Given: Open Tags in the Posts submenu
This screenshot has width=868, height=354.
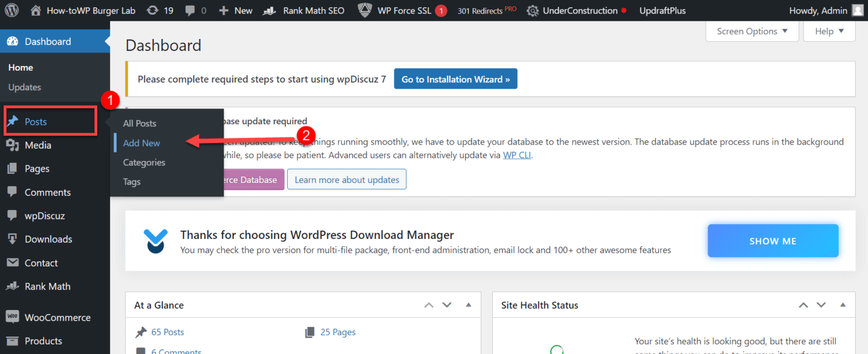Looking at the screenshot, I should click(131, 182).
